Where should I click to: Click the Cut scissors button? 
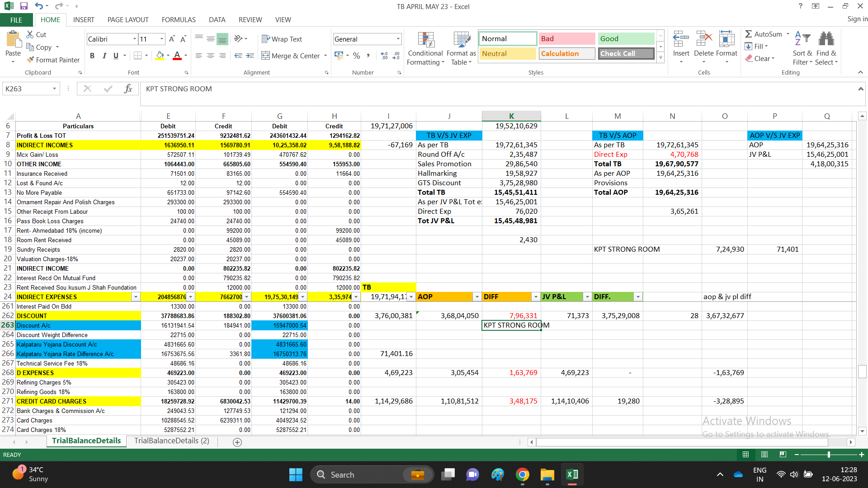(36, 34)
